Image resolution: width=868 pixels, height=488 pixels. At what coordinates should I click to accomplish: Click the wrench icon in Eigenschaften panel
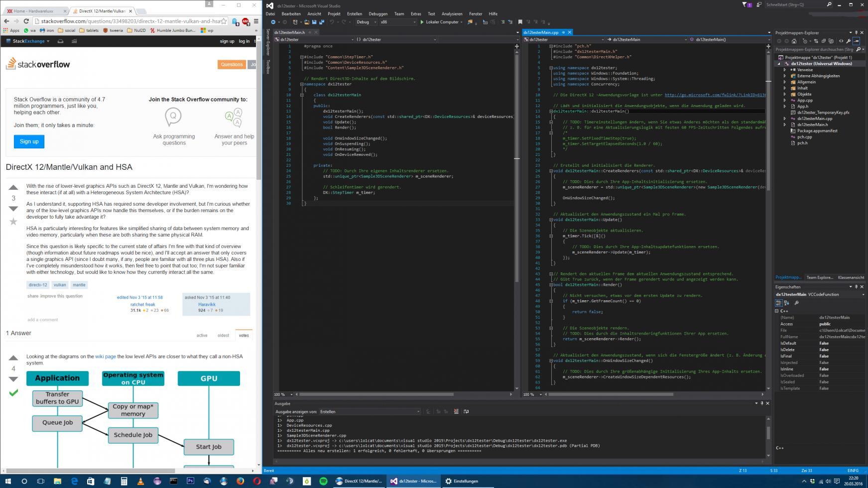pos(796,303)
